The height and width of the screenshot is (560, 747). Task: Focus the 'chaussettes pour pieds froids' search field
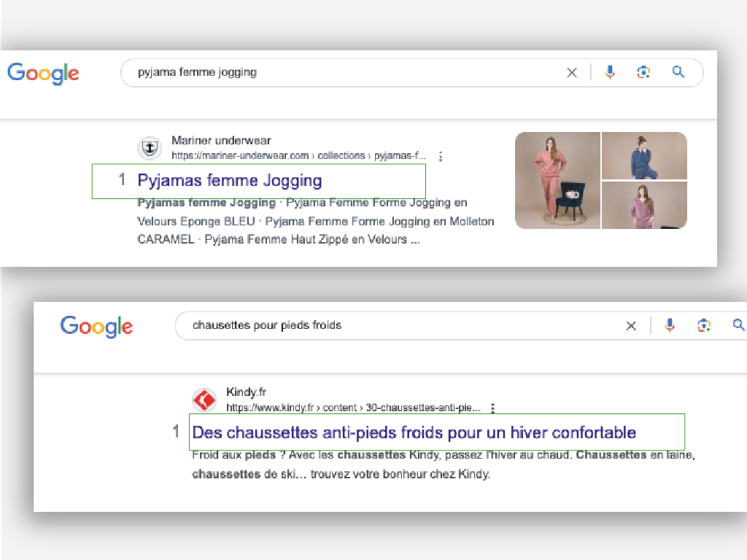pyautogui.click(x=394, y=325)
